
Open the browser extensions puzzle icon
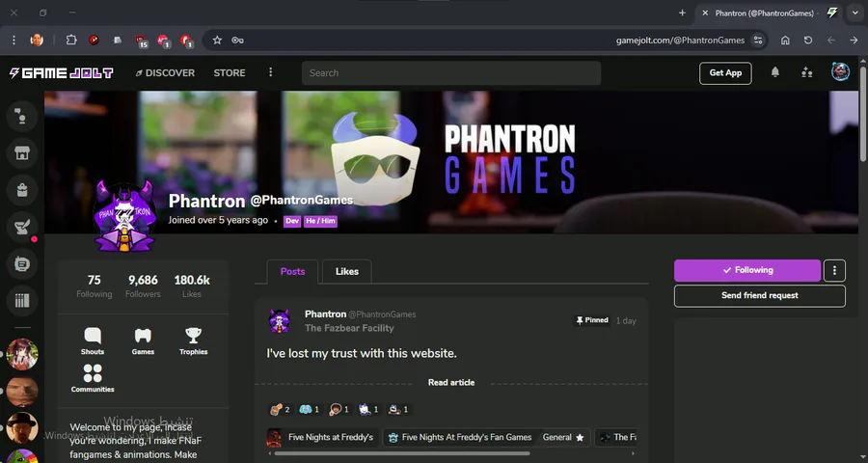click(71, 40)
